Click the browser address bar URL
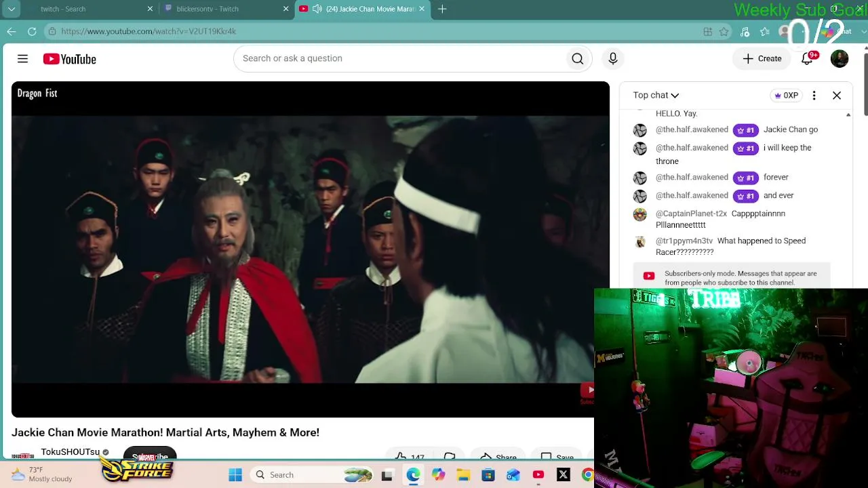 (149, 31)
